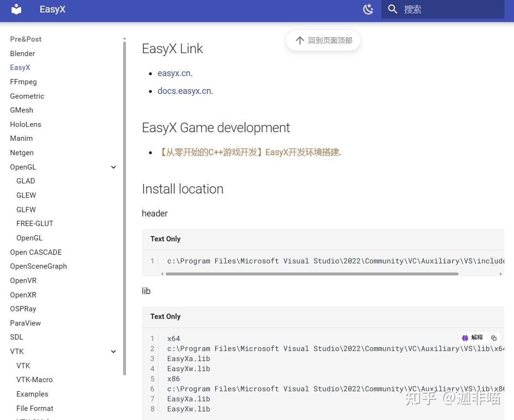Click the Pre&Post sidebar heading
Screen dimensions: 514x420
pyautogui.click(x=25, y=39)
